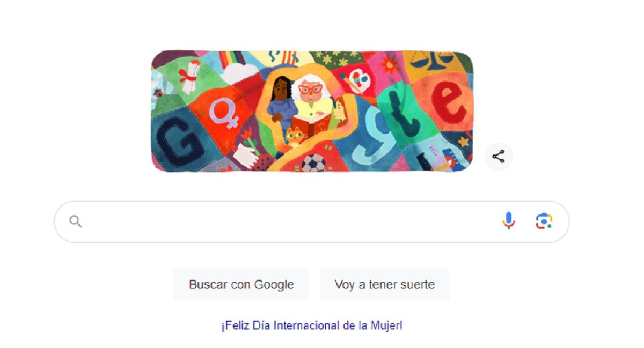Start voice search with the microphone icon
Screen dimensions: 644x348
coord(509,221)
